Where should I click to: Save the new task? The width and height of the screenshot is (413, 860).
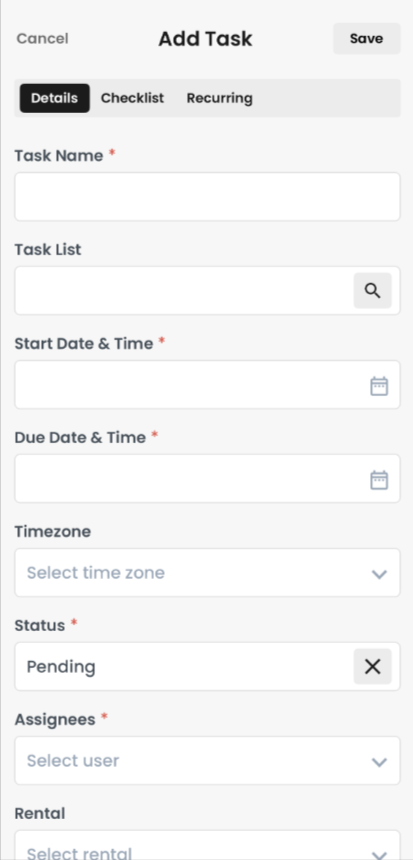pyautogui.click(x=366, y=38)
